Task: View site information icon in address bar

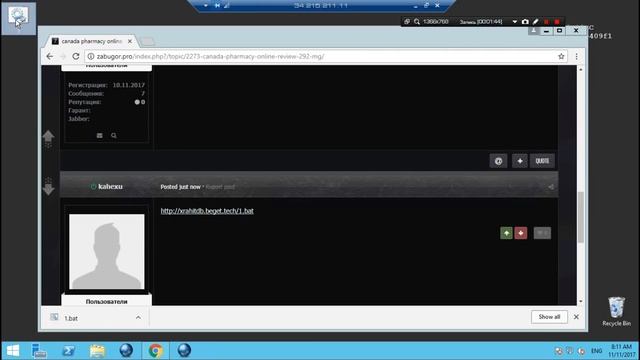Action: 91,56
